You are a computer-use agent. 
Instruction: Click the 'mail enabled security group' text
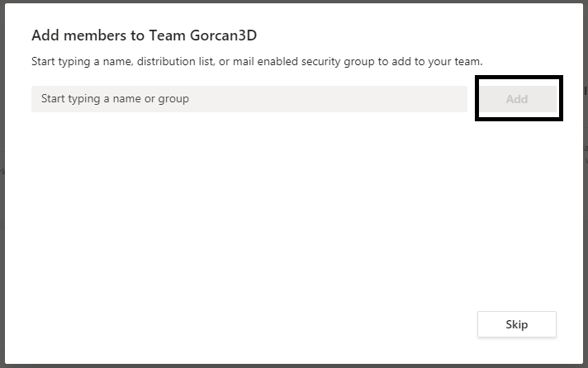click(304, 61)
